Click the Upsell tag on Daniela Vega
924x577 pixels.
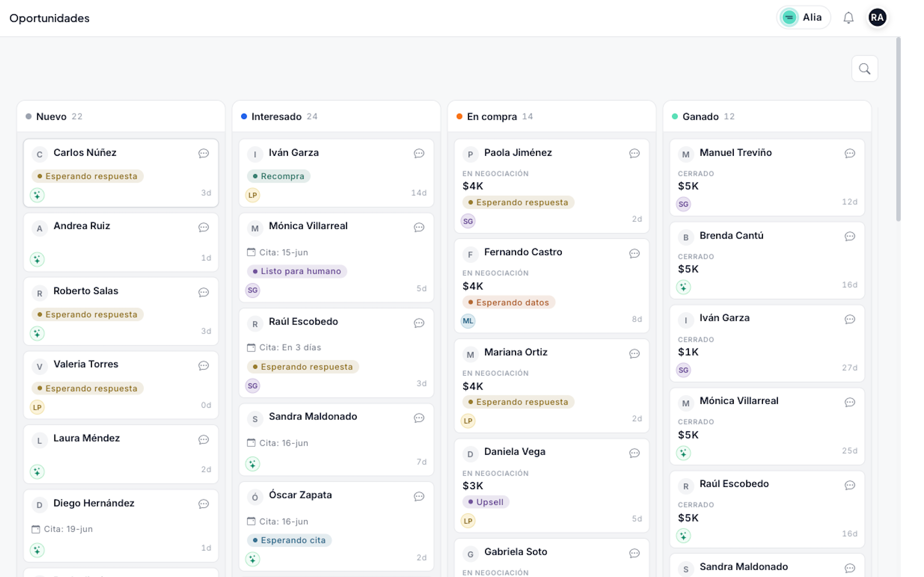[x=486, y=502]
